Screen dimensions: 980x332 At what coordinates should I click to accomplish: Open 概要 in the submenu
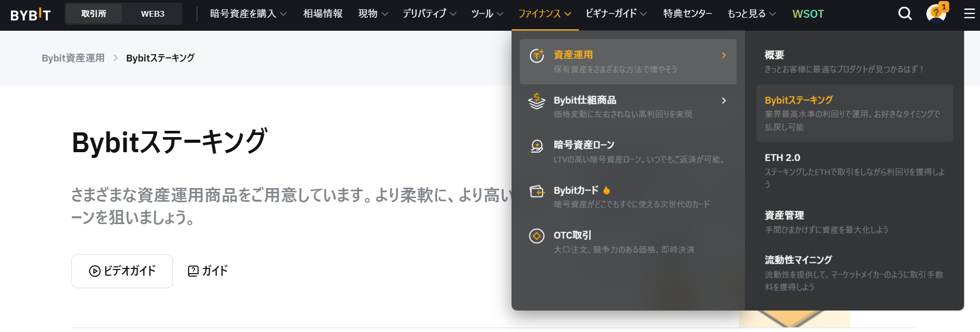pos(854,62)
